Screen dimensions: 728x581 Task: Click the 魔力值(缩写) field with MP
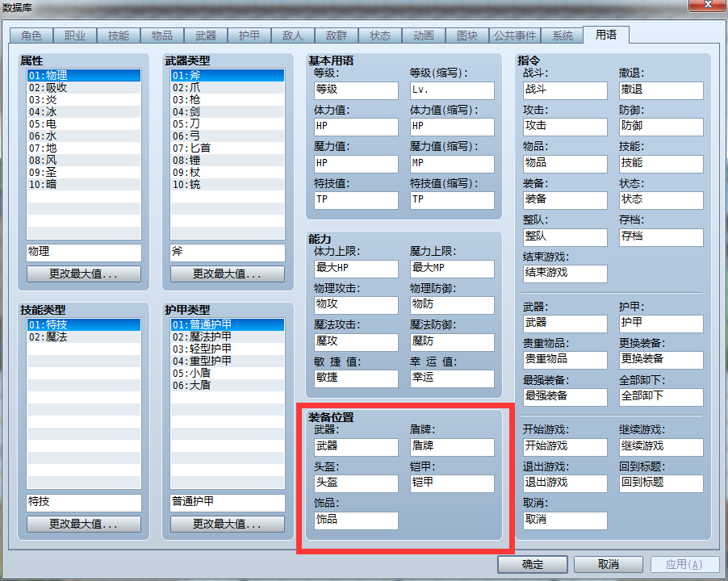click(x=452, y=164)
